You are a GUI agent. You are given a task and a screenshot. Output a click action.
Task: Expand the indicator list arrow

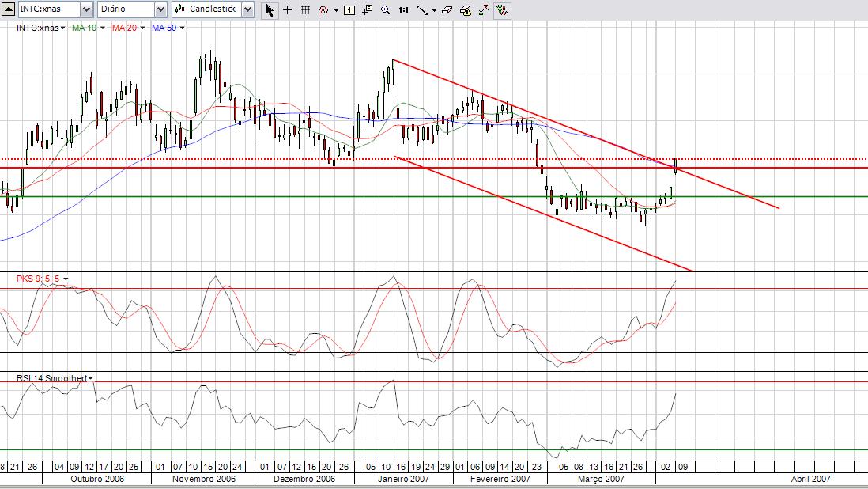click(x=336, y=10)
